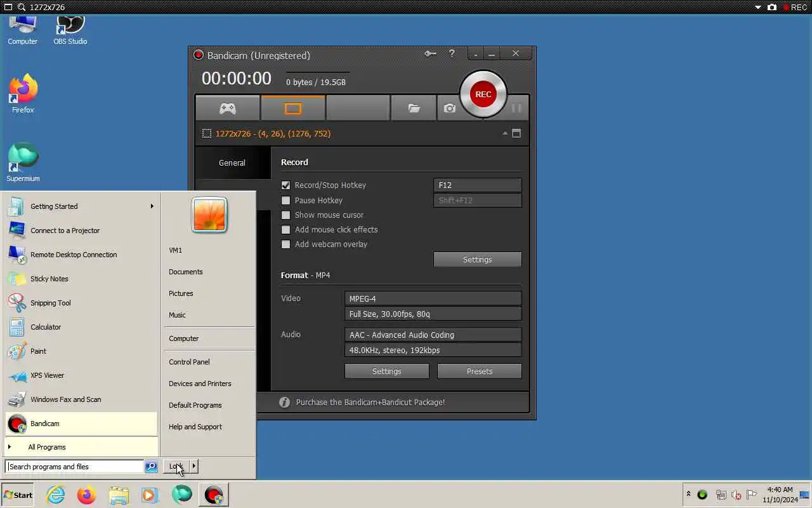The image size is (812, 508).
Task: Click Search programs and files box
Action: point(74,467)
